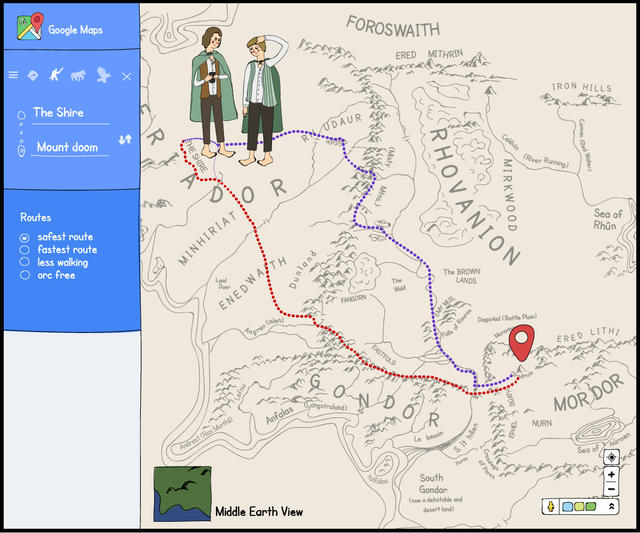Swap the start and destination locations
Screen dimensions: 640x533
125,139
